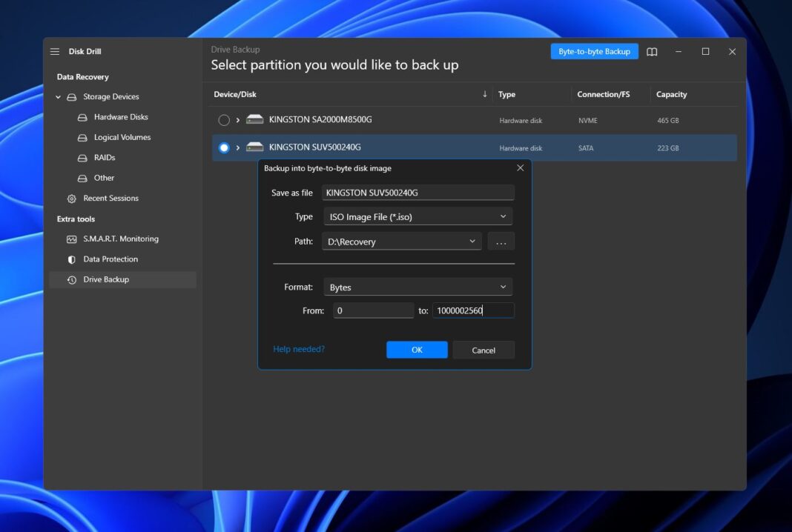Click the sort arrow in Device/Disk header
Viewport: 792px width, 532px height.
(485, 94)
